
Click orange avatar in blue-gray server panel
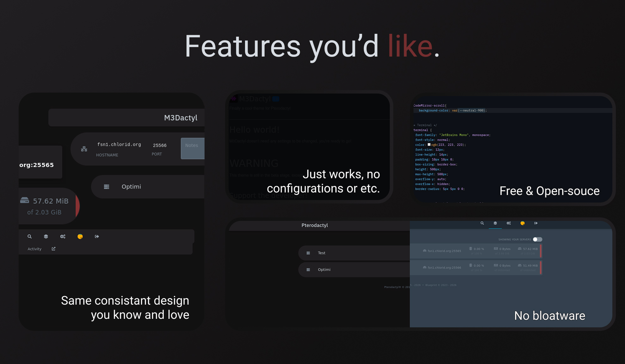pyautogui.click(x=523, y=223)
